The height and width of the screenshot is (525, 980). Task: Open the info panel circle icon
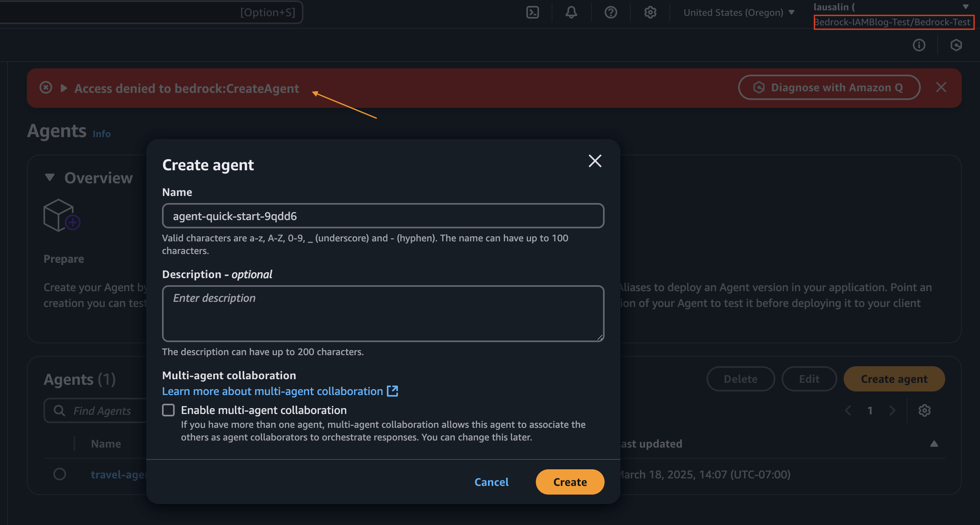point(919,45)
